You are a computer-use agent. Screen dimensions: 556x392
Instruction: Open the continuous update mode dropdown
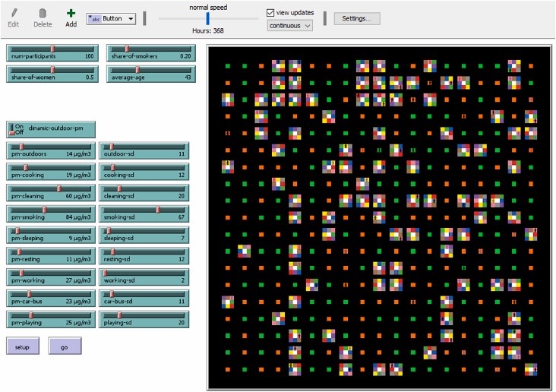click(289, 26)
